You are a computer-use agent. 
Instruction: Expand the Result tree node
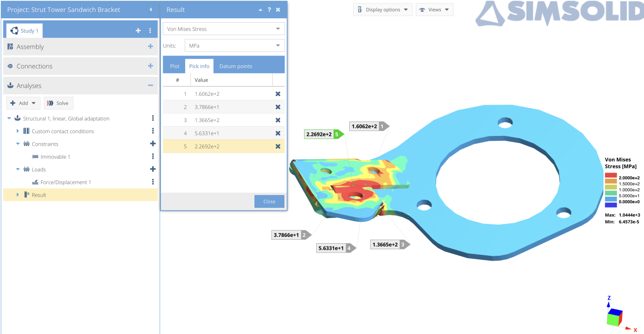(18, 195)
